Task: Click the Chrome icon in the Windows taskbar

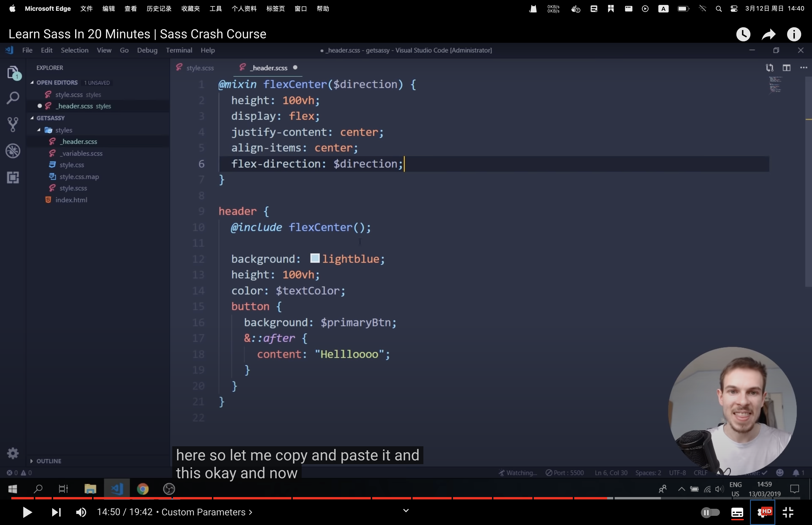Action: 143,489
